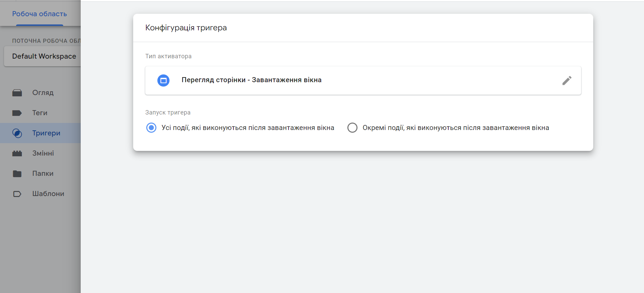644x293 pixels.
Task: Click the 'Тип активатора' label
Action: (x=168, y=56)
